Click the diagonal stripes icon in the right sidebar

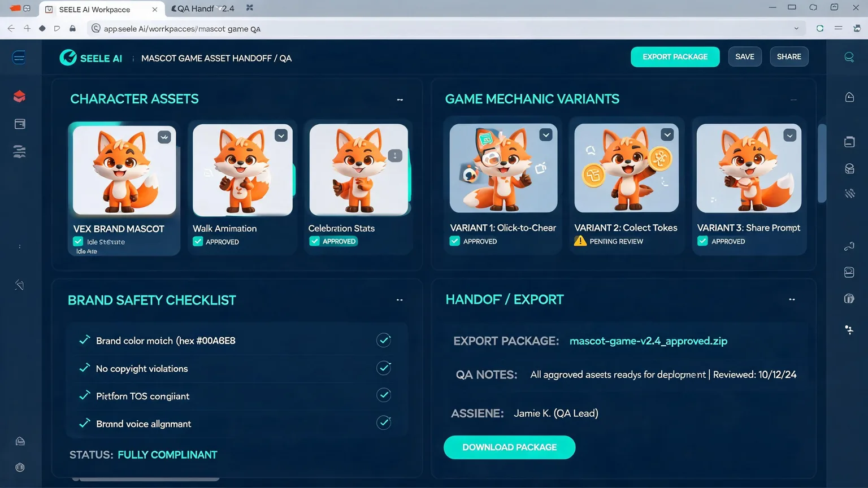pos(849,194)
